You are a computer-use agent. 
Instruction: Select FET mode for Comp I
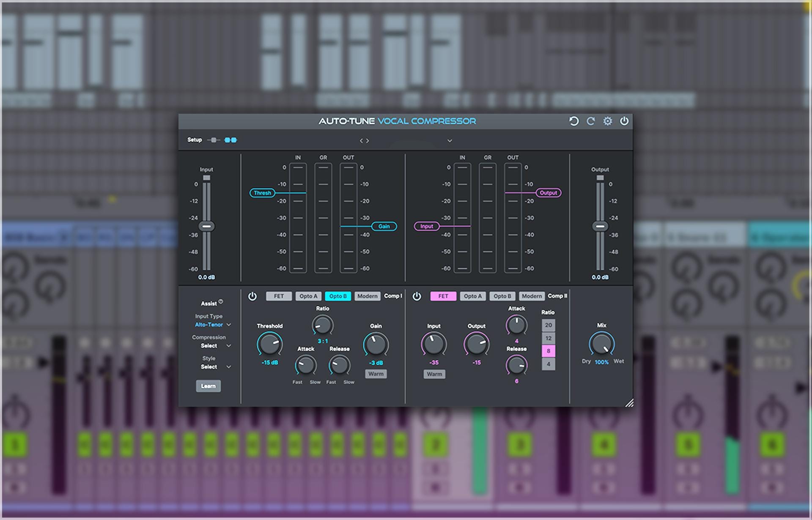click(x=279, y=296)
